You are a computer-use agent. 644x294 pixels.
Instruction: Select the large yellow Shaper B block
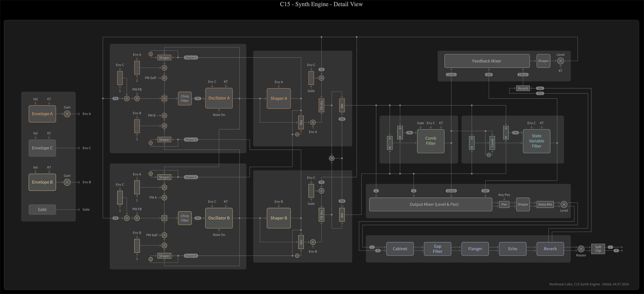(x=279, y=218)
